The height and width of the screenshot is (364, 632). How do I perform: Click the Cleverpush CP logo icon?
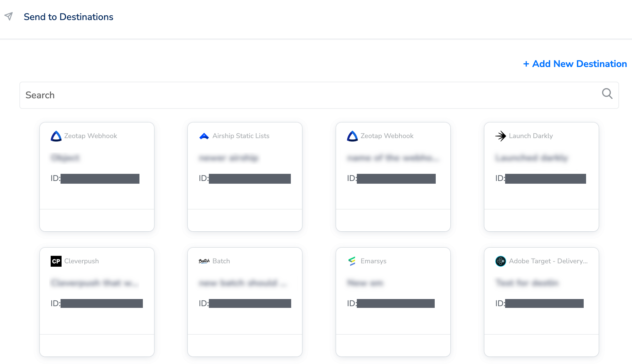pos(56,261)
